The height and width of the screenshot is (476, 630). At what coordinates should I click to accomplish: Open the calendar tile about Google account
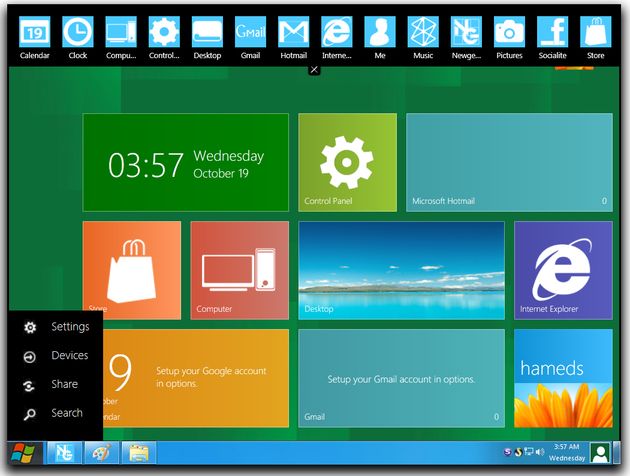point(196,378)
